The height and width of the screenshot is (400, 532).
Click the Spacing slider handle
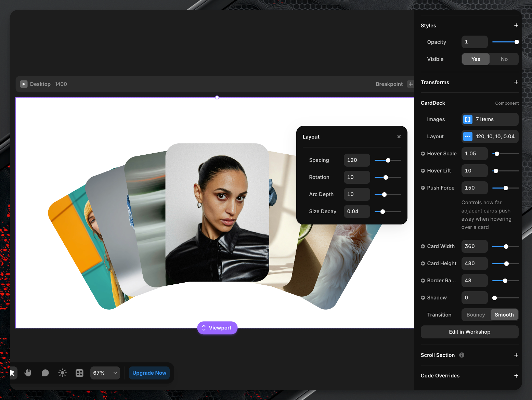[388, 160]
